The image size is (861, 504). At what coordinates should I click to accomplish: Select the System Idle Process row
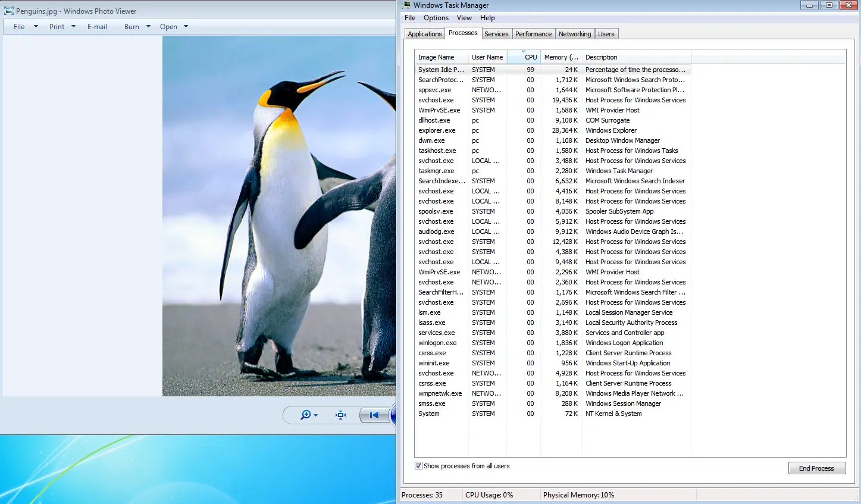[553, 70]
